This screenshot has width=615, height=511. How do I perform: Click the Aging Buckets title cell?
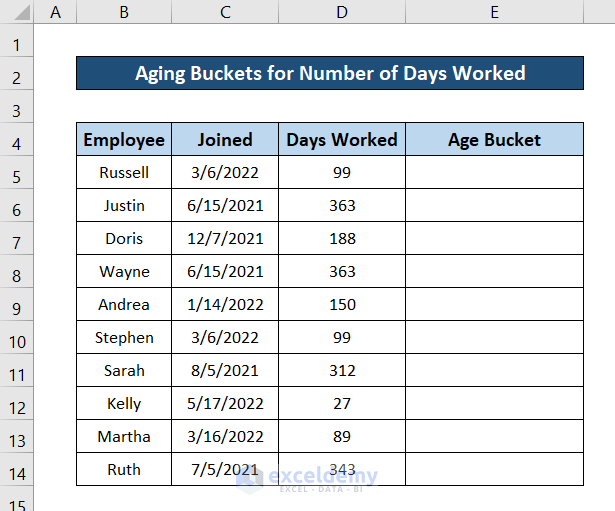tap(330, 73)
